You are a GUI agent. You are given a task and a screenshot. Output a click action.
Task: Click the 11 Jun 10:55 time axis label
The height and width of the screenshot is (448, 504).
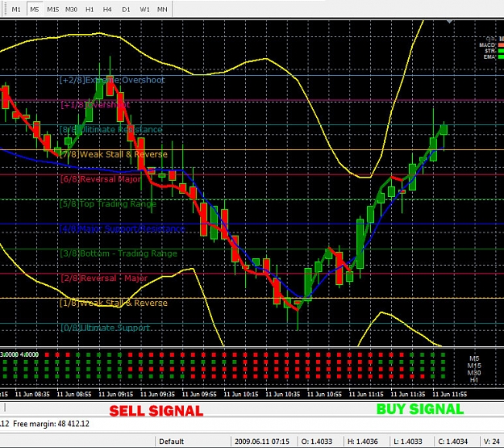point(325,394)
